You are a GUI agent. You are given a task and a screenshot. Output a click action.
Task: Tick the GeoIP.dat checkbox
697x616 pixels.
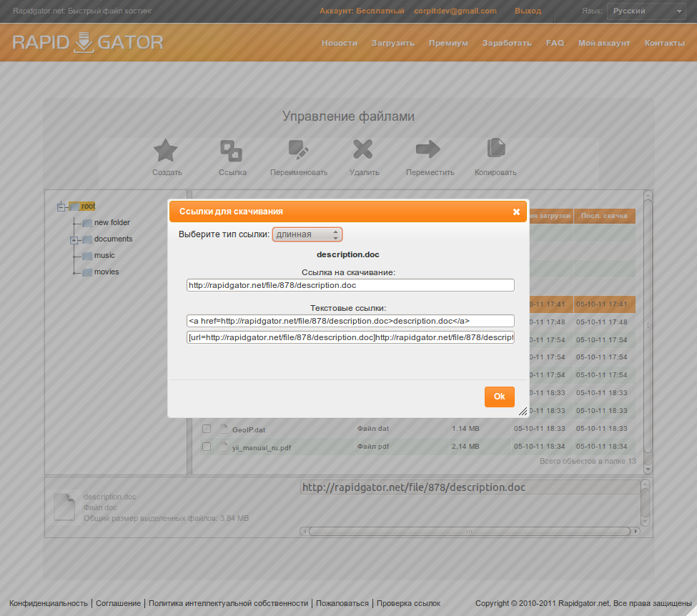tap(207, 429)
